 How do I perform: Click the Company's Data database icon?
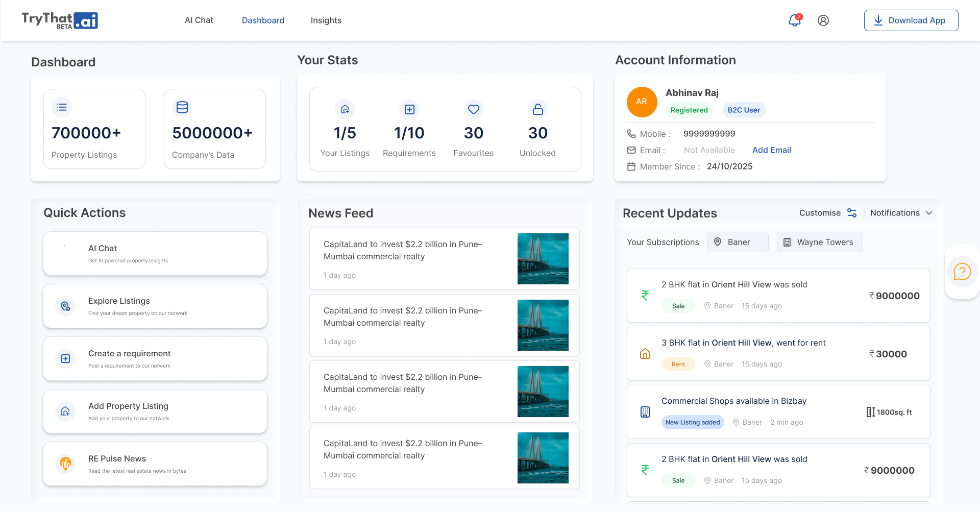(182, 107)
